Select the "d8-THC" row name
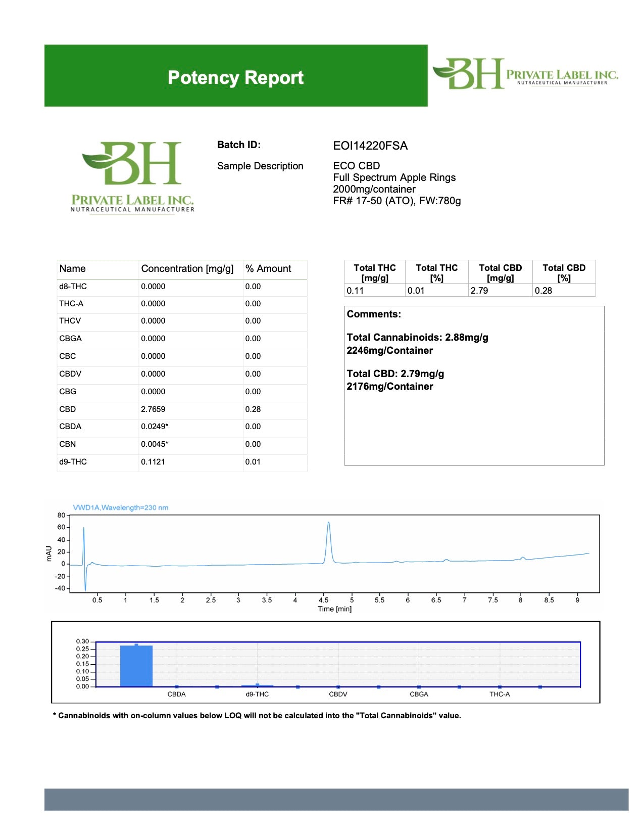 pos(73,286)
